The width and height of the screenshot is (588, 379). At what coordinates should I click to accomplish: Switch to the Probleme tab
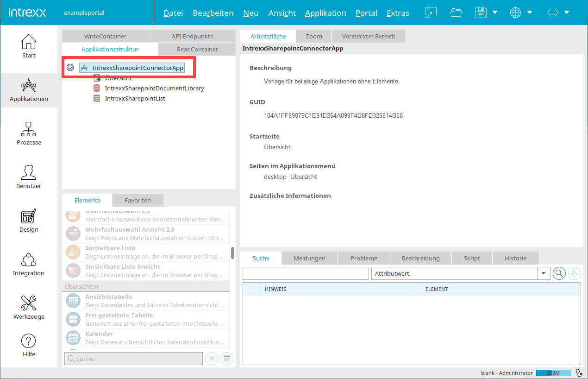tap(363, 258)
